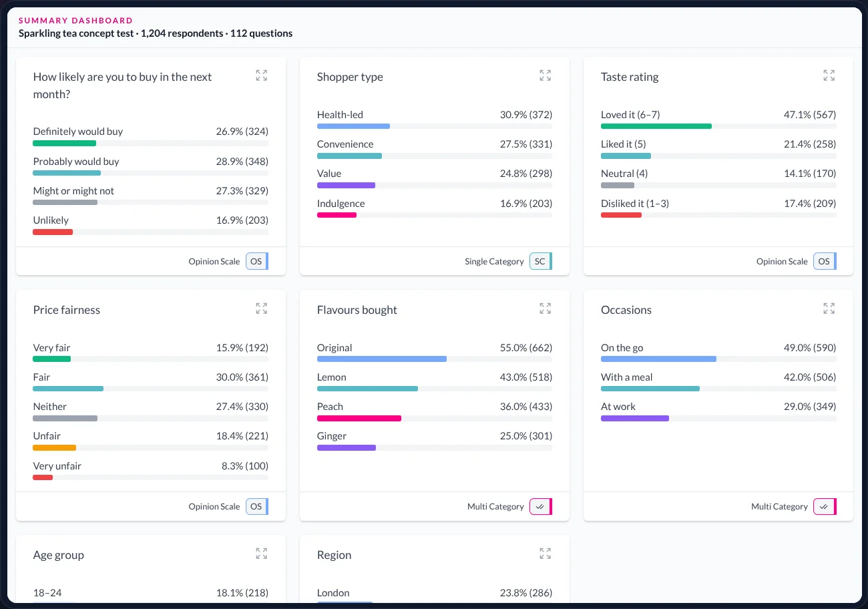Click the 'Unlikely' label
868x609 pixels.
51,220
